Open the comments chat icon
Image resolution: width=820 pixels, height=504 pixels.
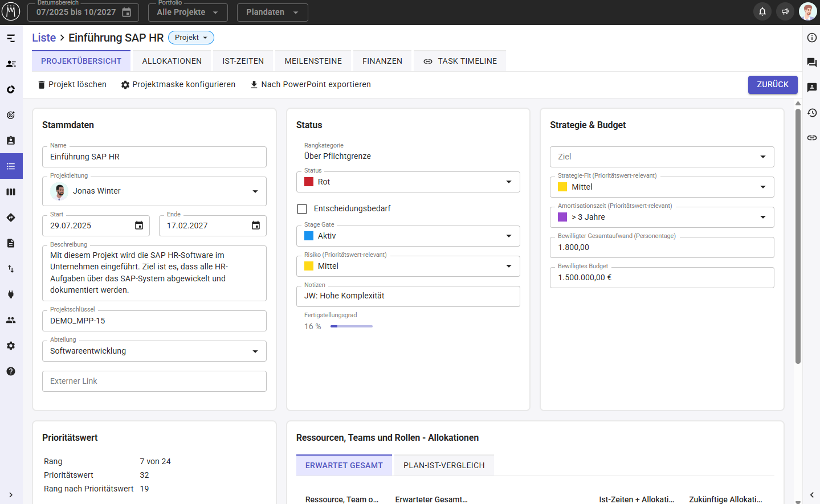click(812, 63)
